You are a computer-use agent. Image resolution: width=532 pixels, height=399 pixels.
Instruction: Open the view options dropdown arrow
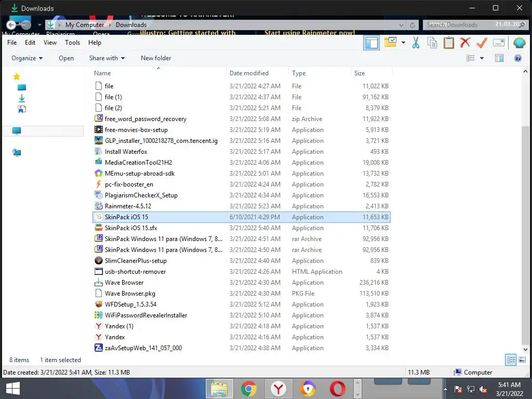click(482, 58)
